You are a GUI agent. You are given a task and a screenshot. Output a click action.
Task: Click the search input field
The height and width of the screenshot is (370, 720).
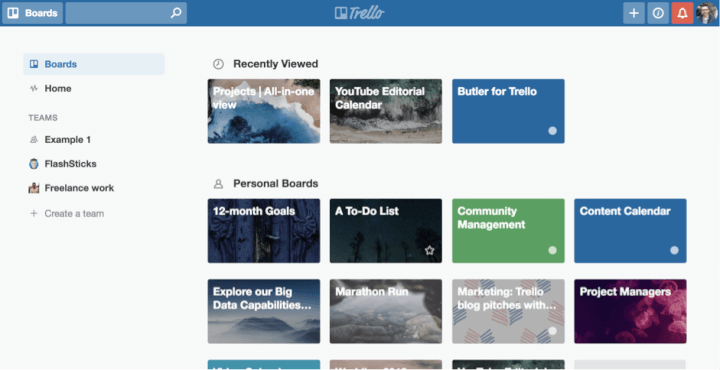(x=126, y=13)
